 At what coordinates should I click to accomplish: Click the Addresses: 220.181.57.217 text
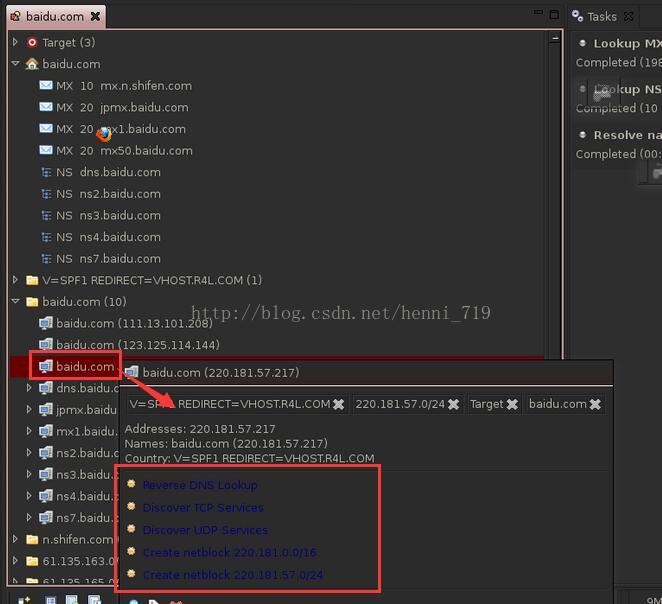click(200, 429)
